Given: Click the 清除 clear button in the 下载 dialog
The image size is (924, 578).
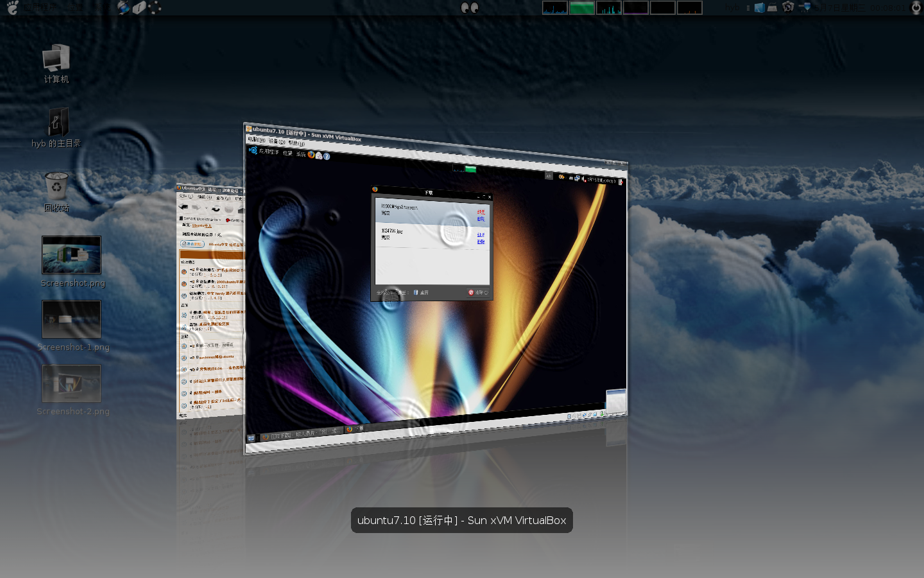Looking at the screenshot, I should (x=478, y=292).
